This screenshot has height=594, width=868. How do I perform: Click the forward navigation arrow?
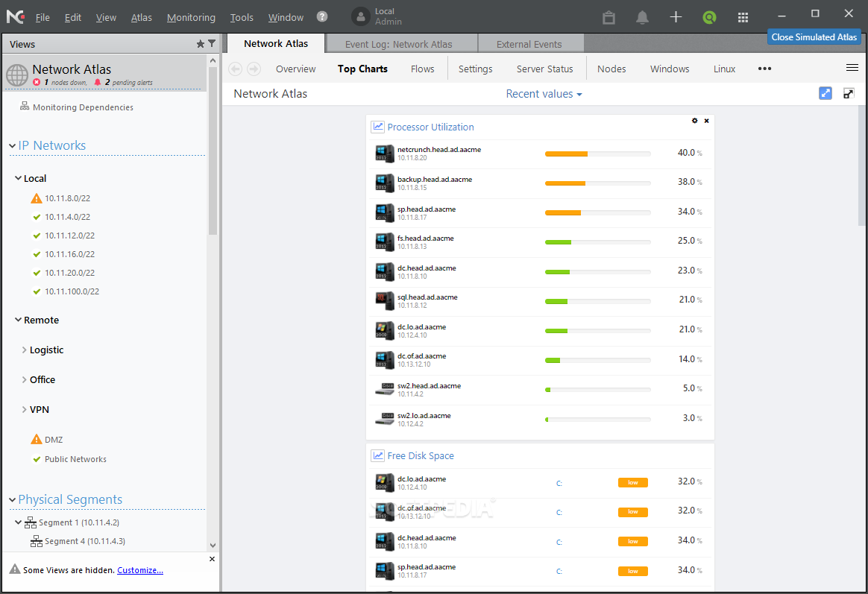pos(254,69)
